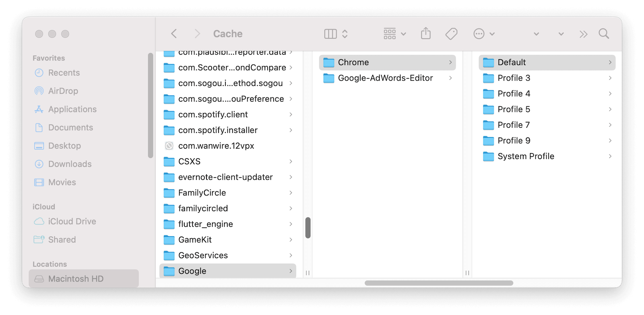Go back with the left chevron button

click(x=174, y=34)
